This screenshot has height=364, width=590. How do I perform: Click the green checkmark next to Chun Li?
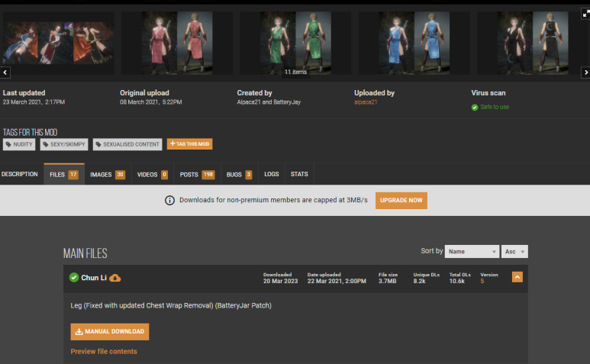(74, 278)
